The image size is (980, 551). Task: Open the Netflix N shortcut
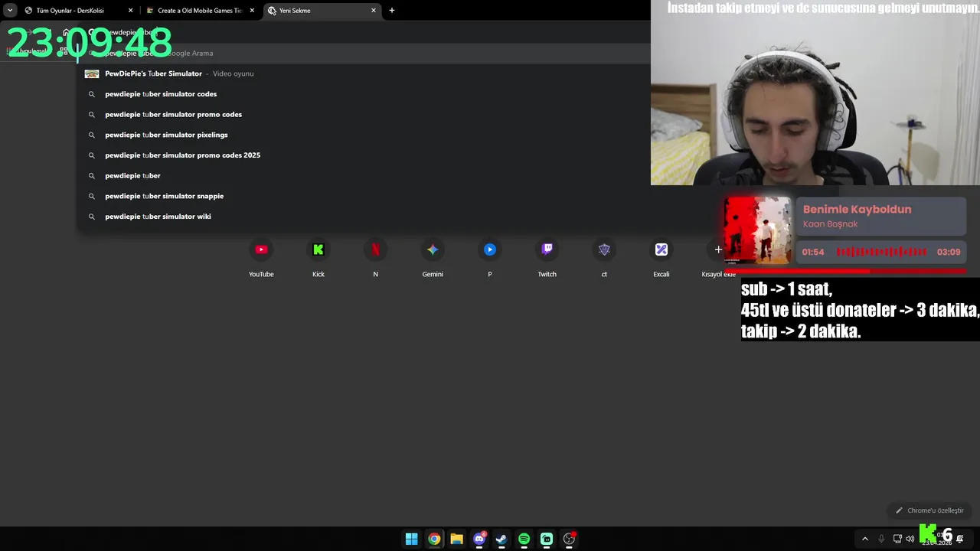[375, 259]
